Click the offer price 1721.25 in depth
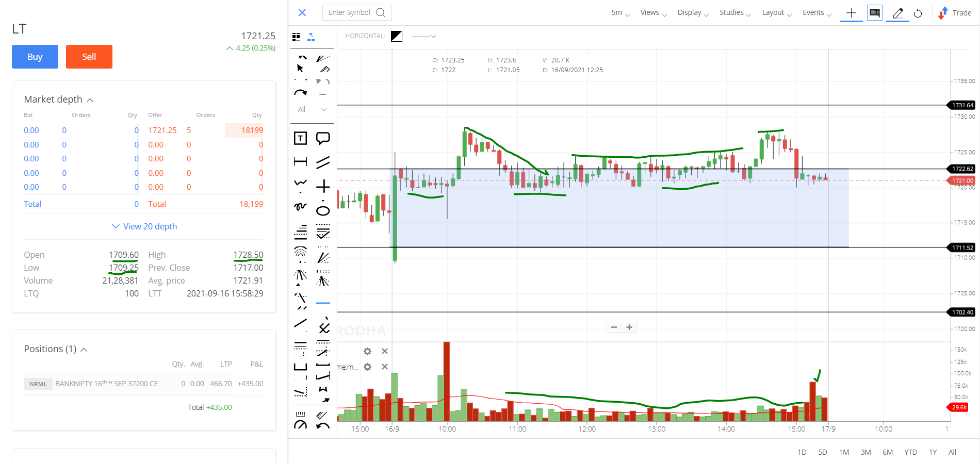This screenshot has height=463, width=980. tap(162, 130)
